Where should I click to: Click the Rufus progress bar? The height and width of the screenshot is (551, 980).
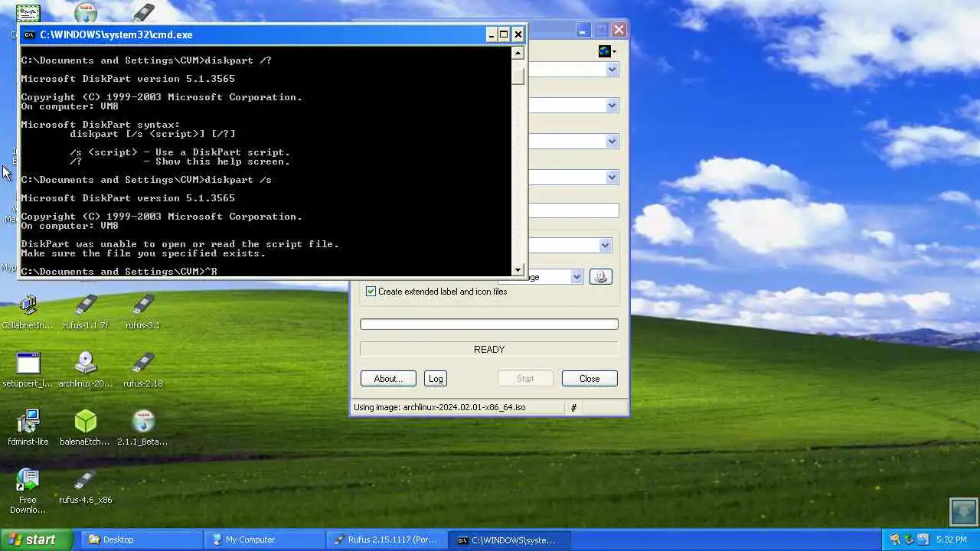click(x=489, y=324)
